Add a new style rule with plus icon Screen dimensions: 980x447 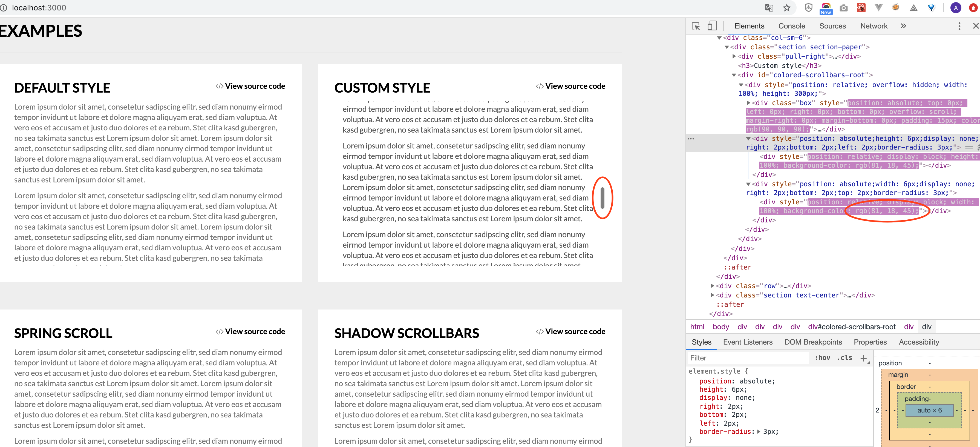pyautogui.click(x=864, y=358)
